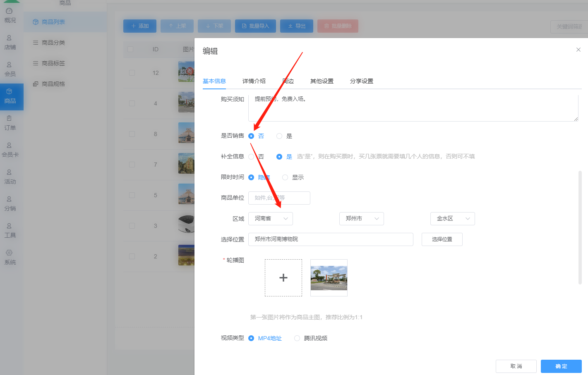Screen dimensions: 588x375
Task: Open the 金水区 district dropdown
Action: (453, 219)
